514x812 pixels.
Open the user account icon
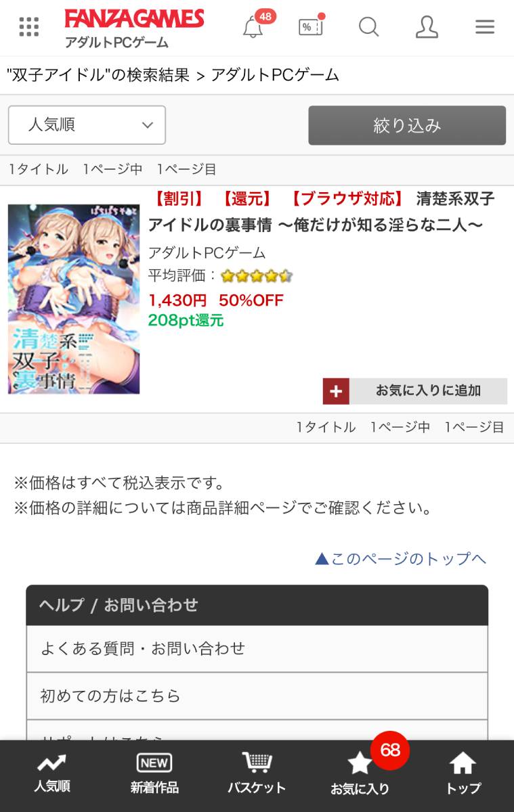tap(427, 27)
